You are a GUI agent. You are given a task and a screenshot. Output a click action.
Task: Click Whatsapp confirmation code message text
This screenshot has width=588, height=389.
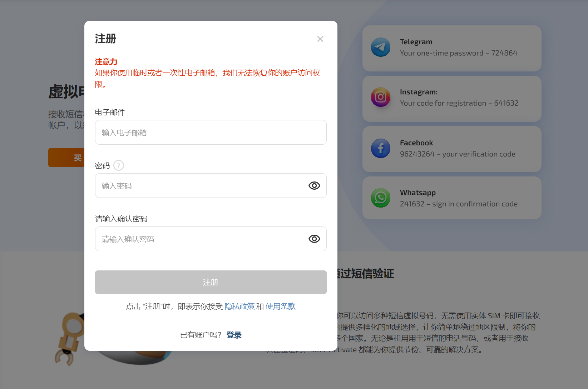(459, 204)
